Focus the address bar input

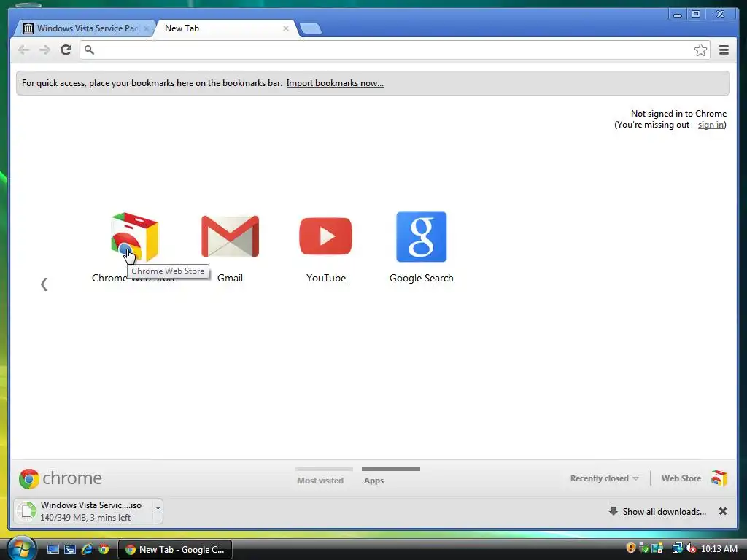393,50
